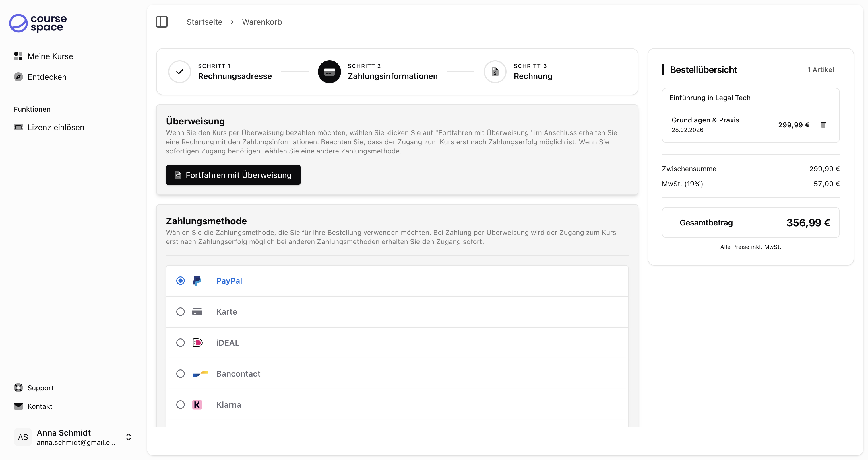This screenshot has height=460, width=868.
Task: Delete Grundlagen & Praxis with trash icon
Action: click(x=823, y=125)
